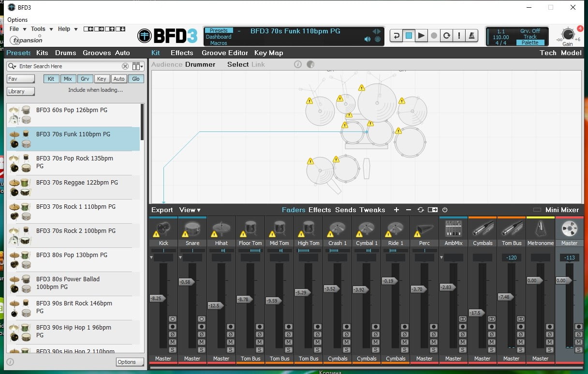The height and width of the screenshot is (374, 588).
Task: Mute the Hihat channel
Action: click(x=231, y=342)
